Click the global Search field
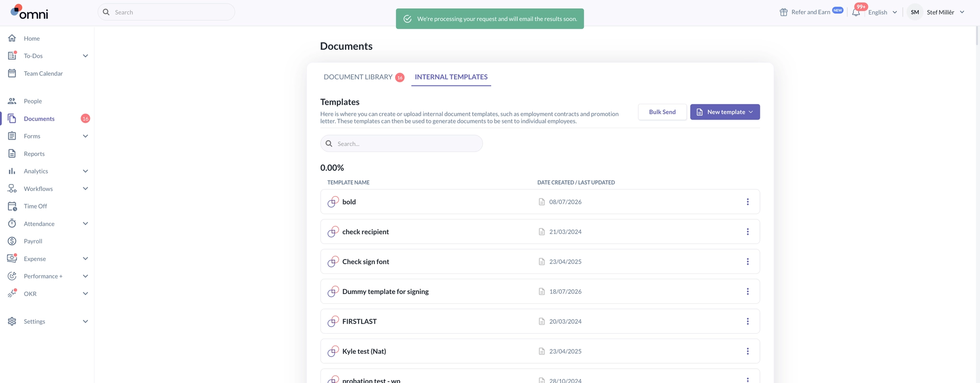 tap(166, 12)
